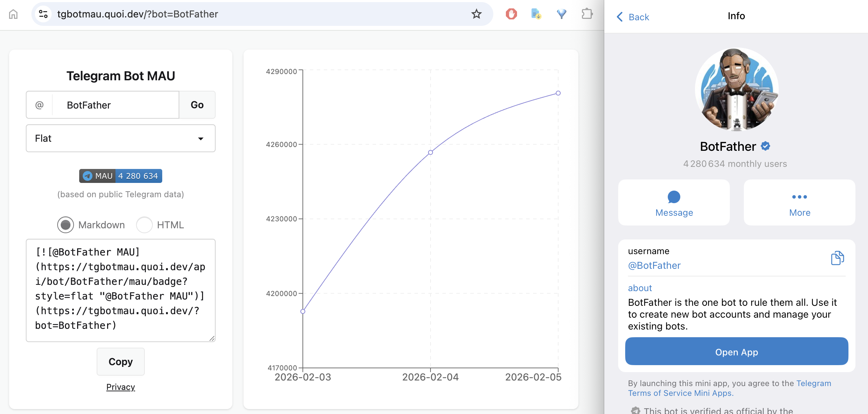Click the Message chat bubble icon
This screenshot has height=414, width=868.
click(674, 197)
